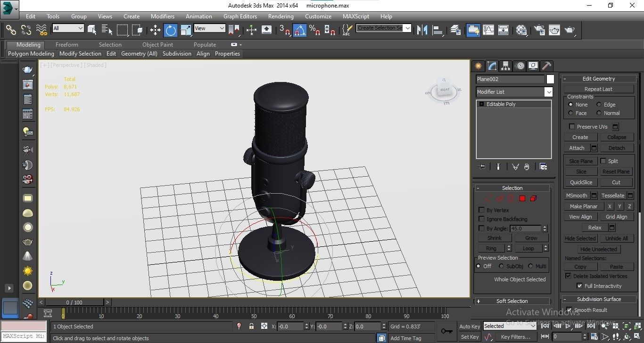Screen dimensions: 644x343
Task: Toggle the 3D Snaps icon
Action: pyautogui.click(x=284, y=30)
